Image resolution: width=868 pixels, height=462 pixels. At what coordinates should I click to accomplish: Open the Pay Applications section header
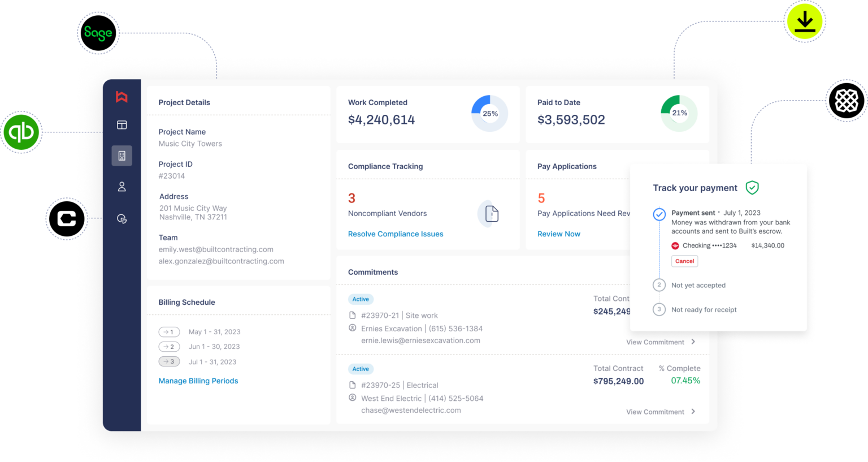pos(567,166)
